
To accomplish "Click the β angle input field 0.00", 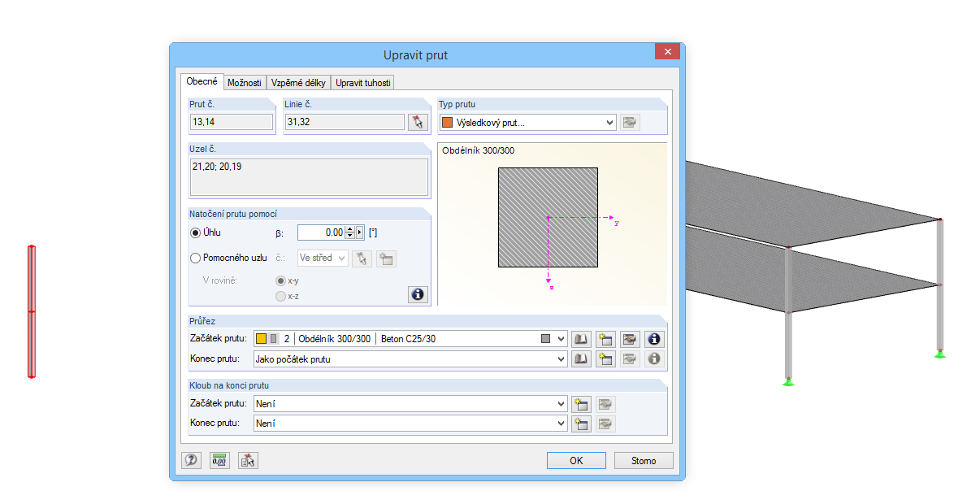I will [x=321, y=232].
